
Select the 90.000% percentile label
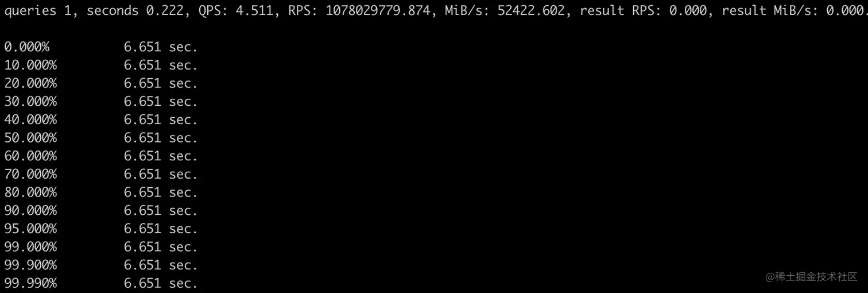(x=30, y=211)
